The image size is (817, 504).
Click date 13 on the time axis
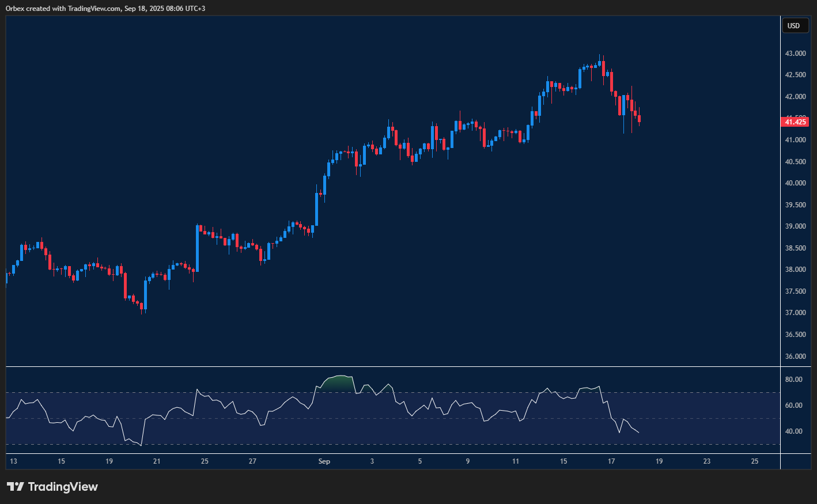[13, 461]
